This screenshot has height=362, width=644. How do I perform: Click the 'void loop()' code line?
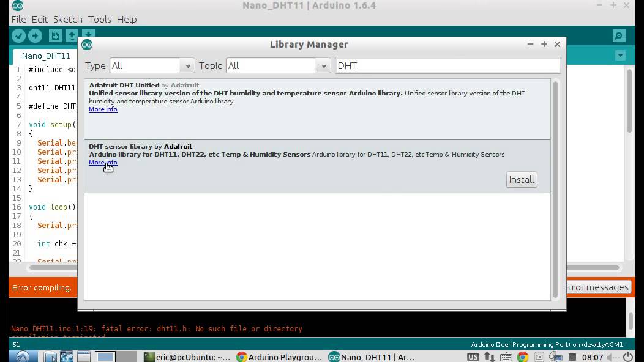coord(52,207)
